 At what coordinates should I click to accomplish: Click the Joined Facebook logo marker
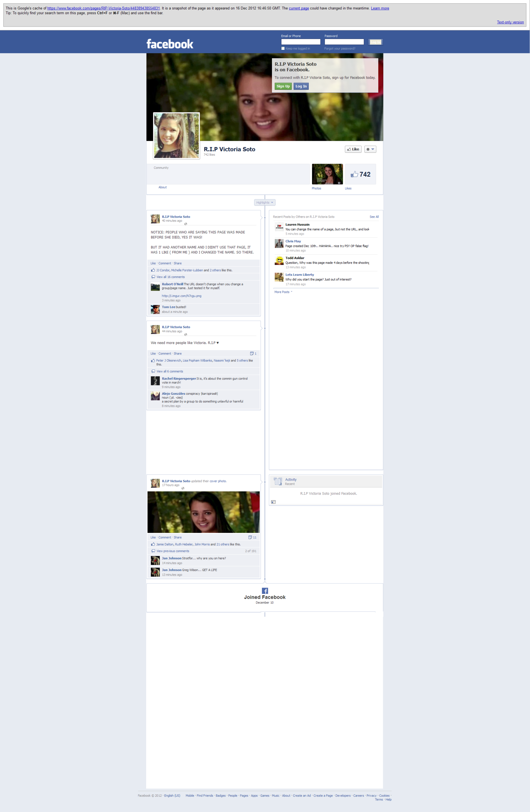(x=265, y=591)
